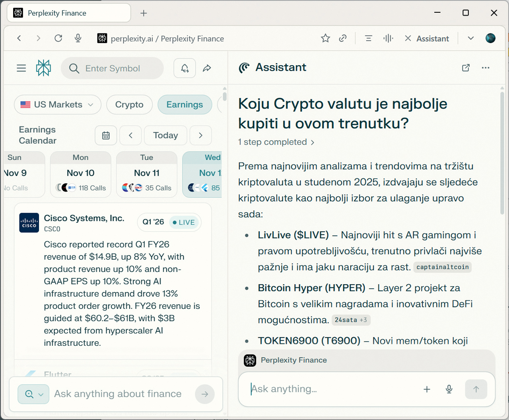Open the hamburger sidebar menu

click(x=21, y=68)
